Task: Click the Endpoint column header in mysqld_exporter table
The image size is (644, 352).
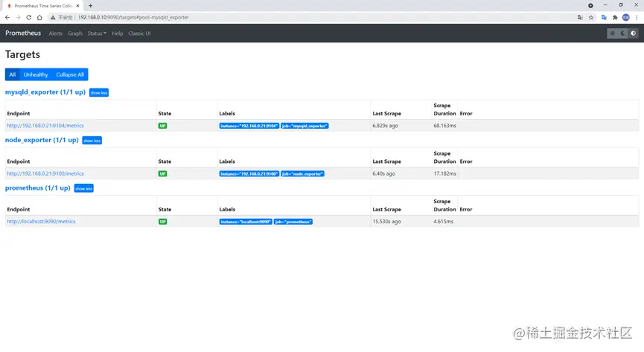Action: 19,113
